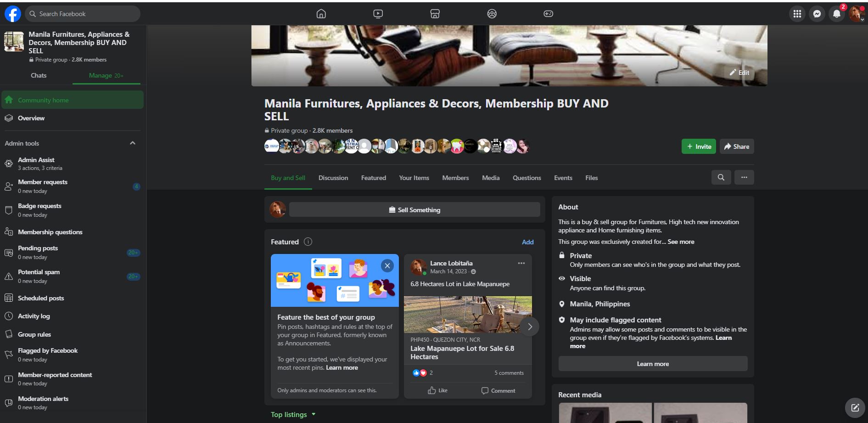Open the group more options ellipsis button
868x423 pixels.
coord(744,177)
